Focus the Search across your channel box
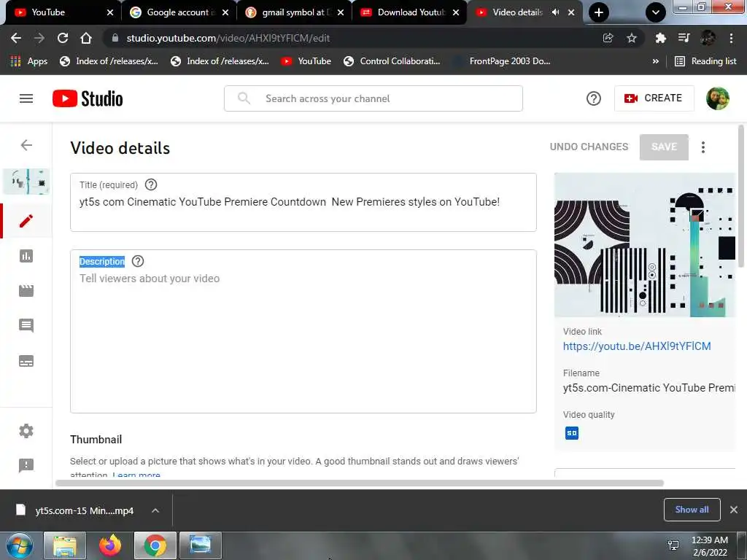 click(x=373, y=98)
